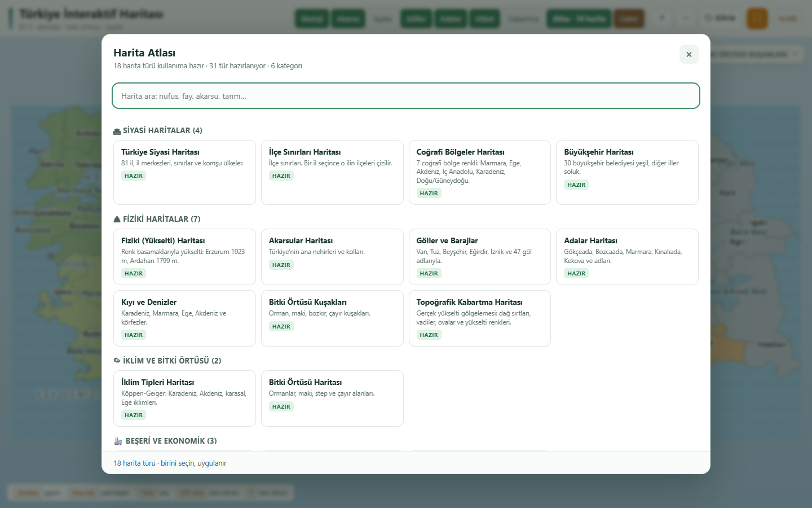
Task: Choose Coğrafi Bölgeler Haritası card
Action: (x=480, y=172)
